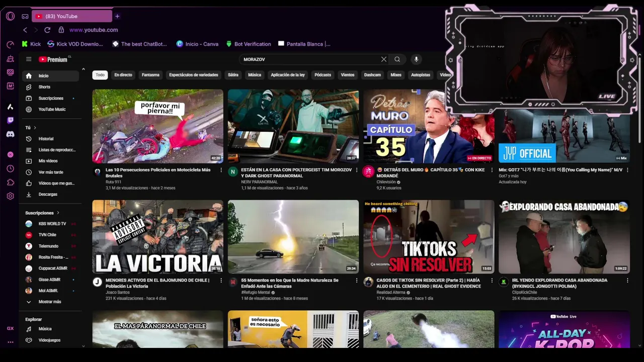Select the Fantasma filter chip
Image resolution: width=644 pixels, height=362 pixels.
[x=150, y=75]
